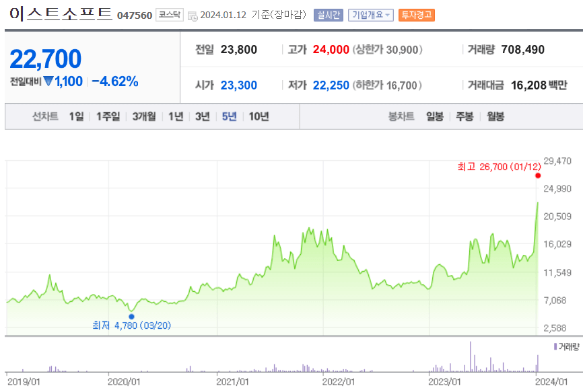Image resolution: width=583 pixels, height=392 pixels.
Task: Click the 이스트소프트 stock name title
Action: [61, 13]
